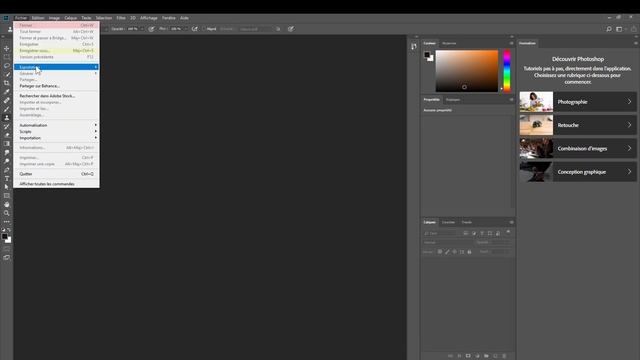Select the Rectangular Marquee tool
640x360 pixels.
click(x=7, y=57)
